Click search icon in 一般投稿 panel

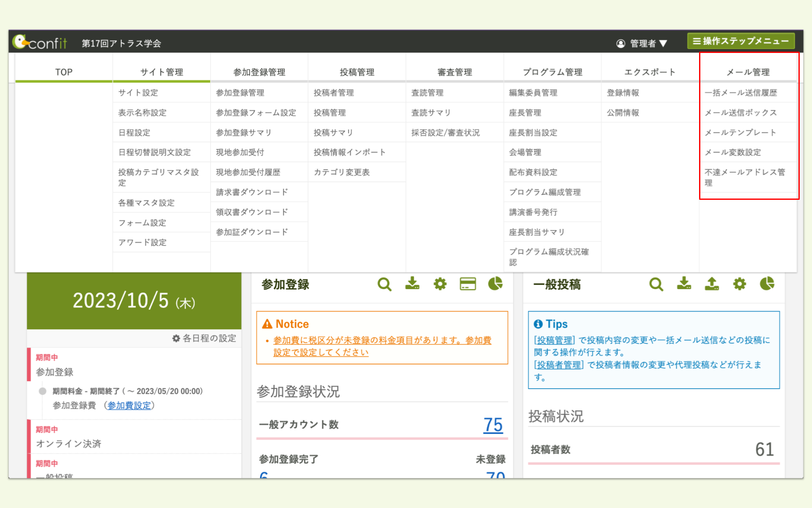(x=656, y=284)
